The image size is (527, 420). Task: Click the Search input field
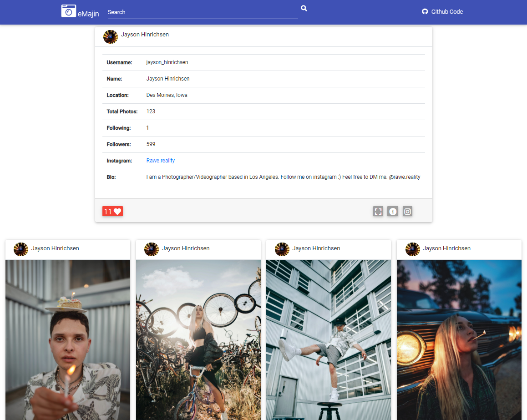point(203,12)
